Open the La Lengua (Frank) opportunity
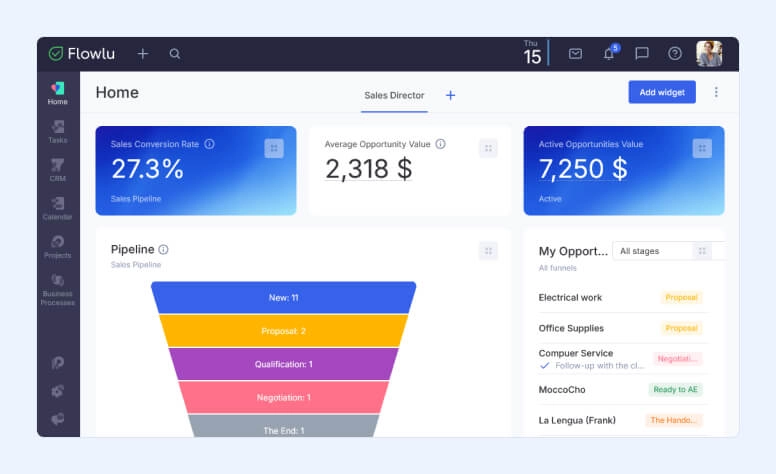The width and height of the screenshot is (776, 474). pos(577,420)
